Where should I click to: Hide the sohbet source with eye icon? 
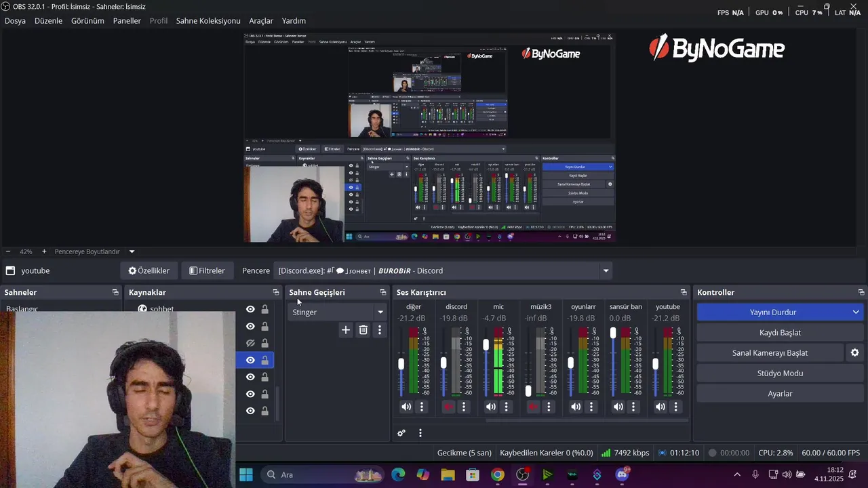[x=250, y=309]
